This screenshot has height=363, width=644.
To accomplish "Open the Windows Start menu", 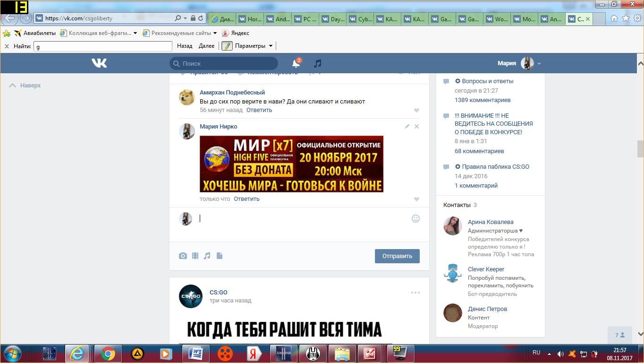I will pos(12,354).
